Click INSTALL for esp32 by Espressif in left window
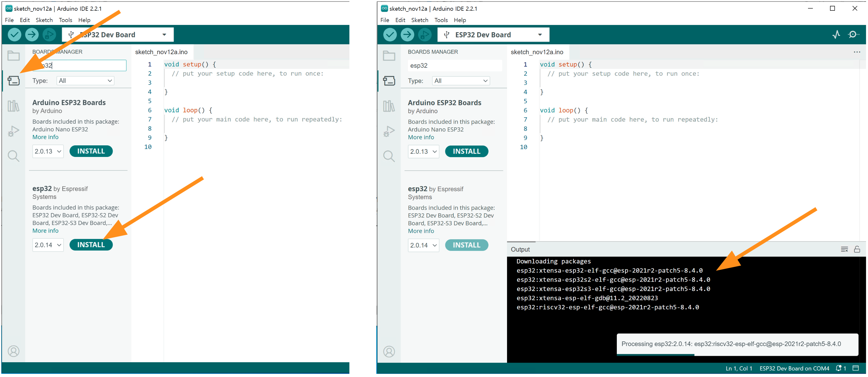Screen dimensions: 868x377 pos(91,245)
